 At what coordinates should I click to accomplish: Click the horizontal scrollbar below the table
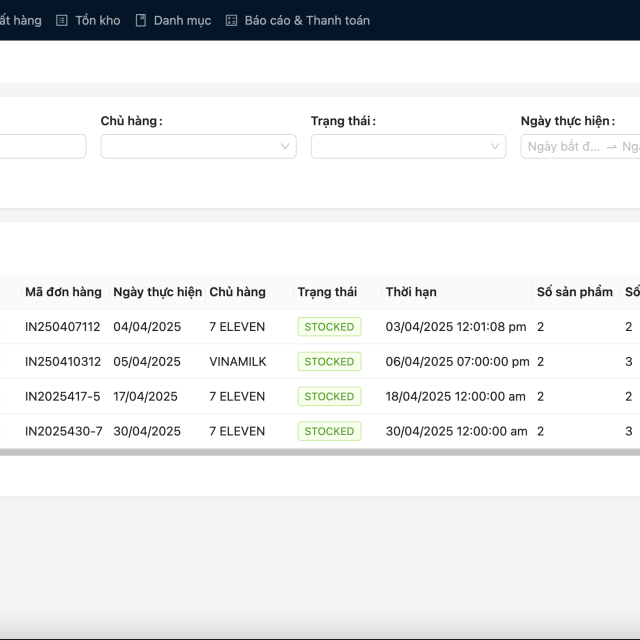pos(320,452)
